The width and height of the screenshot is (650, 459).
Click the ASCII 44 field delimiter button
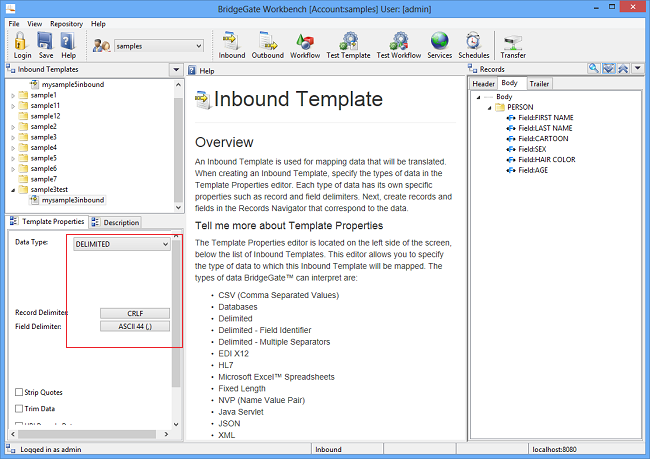point(135,326)
